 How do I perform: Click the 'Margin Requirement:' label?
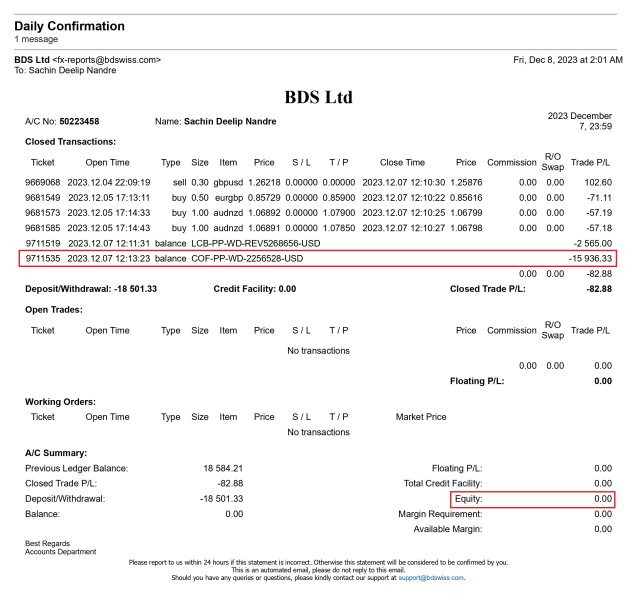point(440,514)
